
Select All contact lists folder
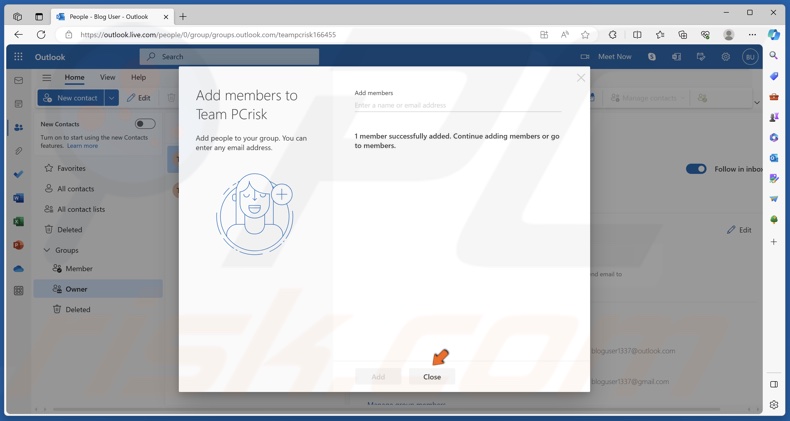(x=98, y=209)
